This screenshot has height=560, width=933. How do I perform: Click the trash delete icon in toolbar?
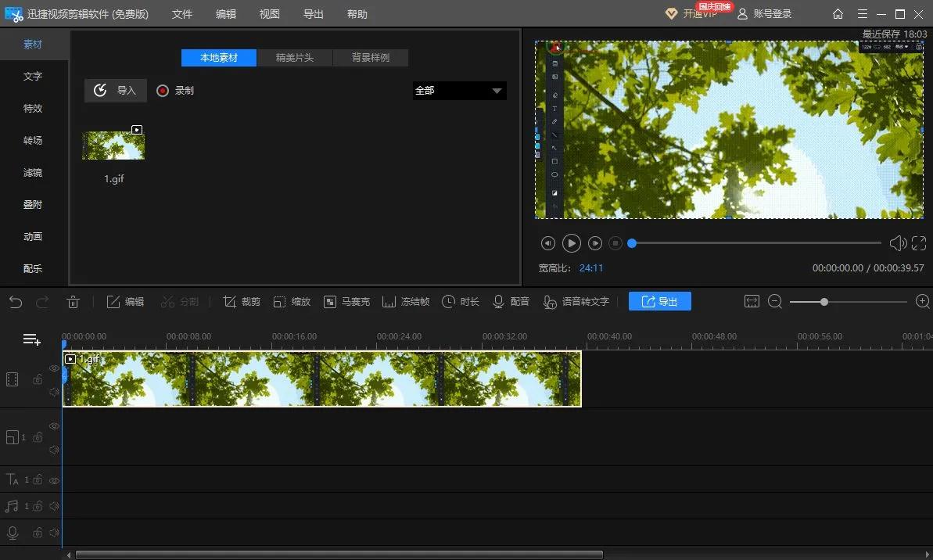(x=74, y=302)
